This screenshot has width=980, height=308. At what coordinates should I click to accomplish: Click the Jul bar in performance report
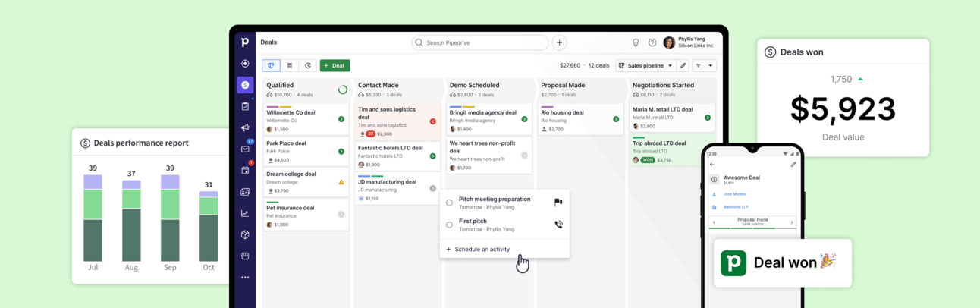(x=93, y=218)
